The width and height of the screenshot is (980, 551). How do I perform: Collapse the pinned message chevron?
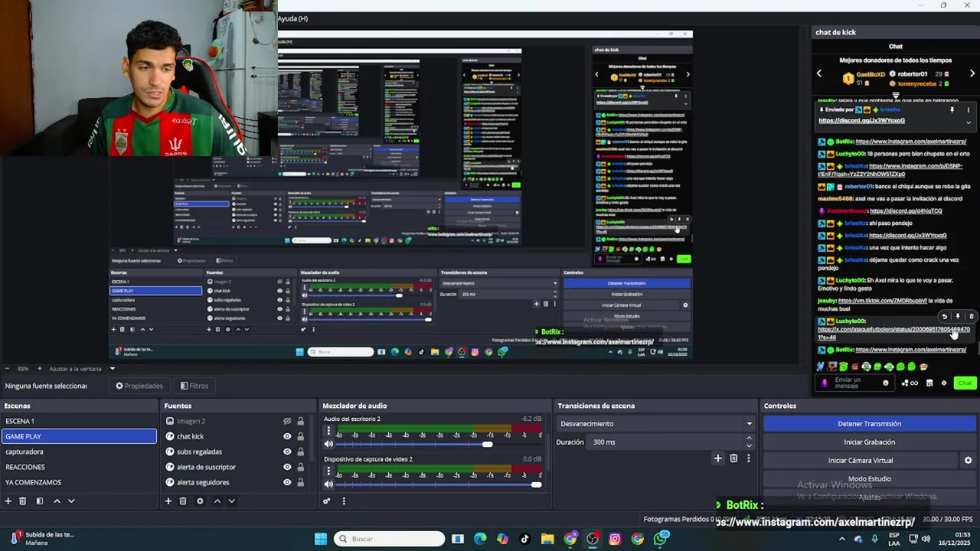point(969,122)
